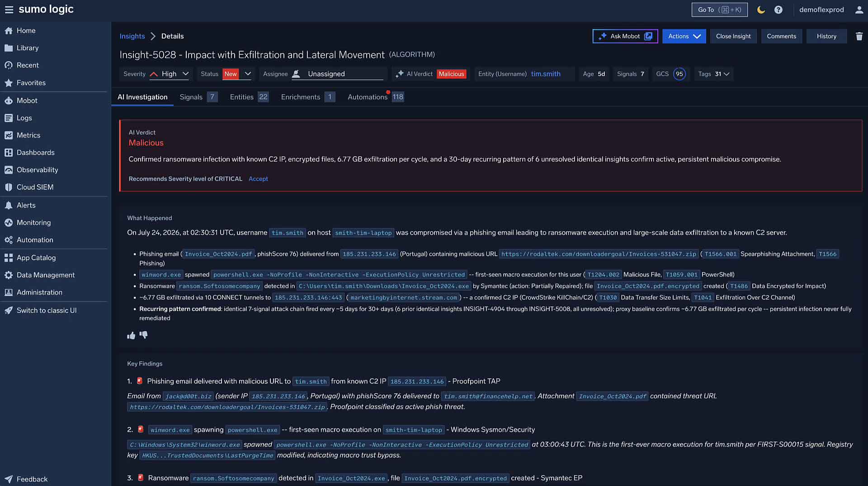Open the user profile icon
This screenshot has width=868, height=486.
tap(859, 10)
